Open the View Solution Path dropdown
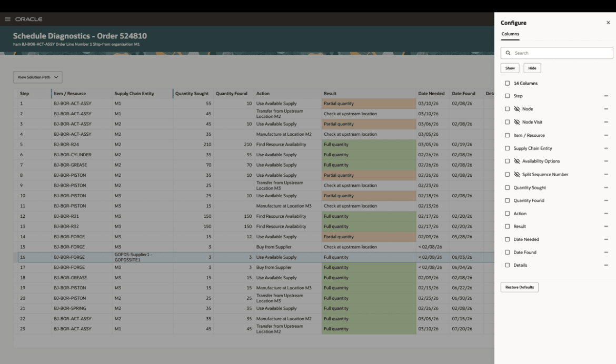The height and width of the screenshot is (364, 616). [37, 77]
